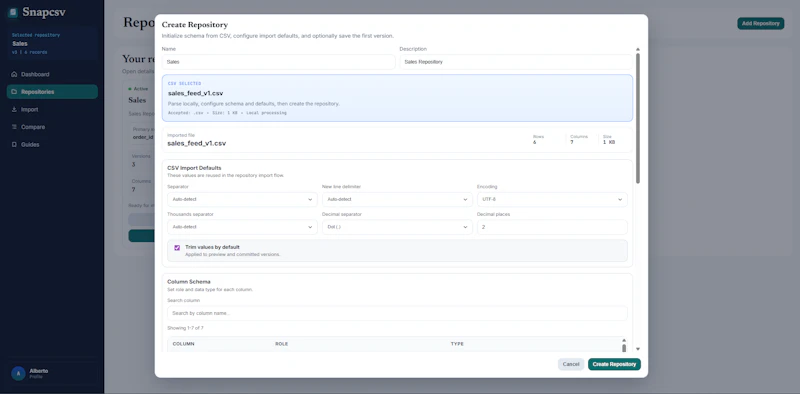Click the Dashboard home icon
This screenshot has height=394, width=800.
pyautogui.click(x=14, y=75)
